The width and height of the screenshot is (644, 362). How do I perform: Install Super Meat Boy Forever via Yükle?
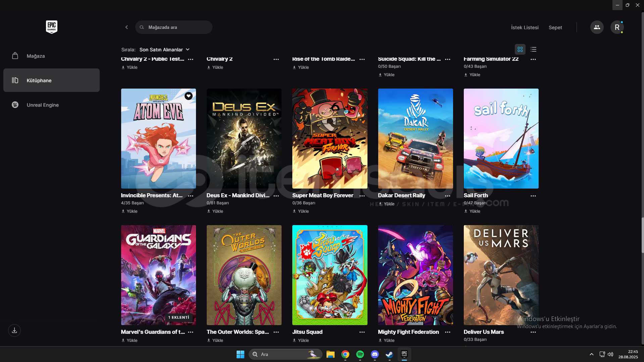point(301,211)
